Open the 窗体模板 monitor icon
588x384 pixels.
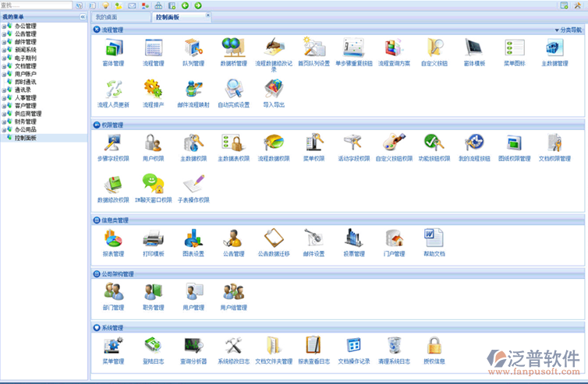coord(474,48)
